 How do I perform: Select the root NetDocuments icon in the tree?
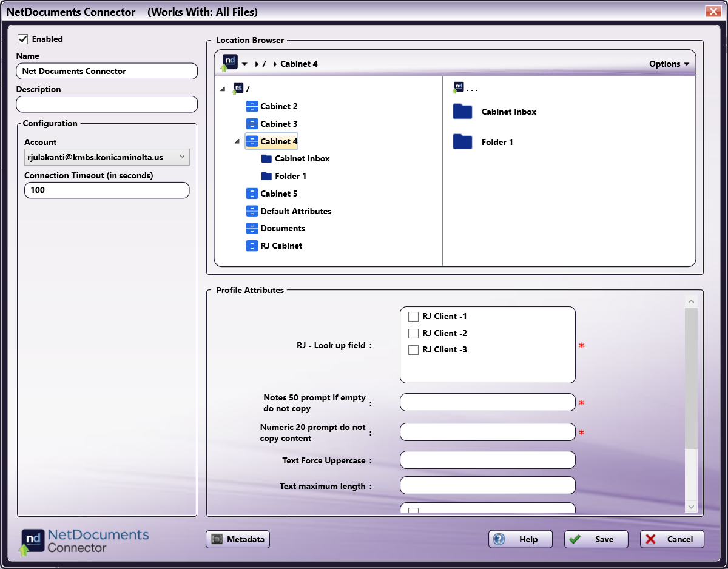tap(238, 89)
